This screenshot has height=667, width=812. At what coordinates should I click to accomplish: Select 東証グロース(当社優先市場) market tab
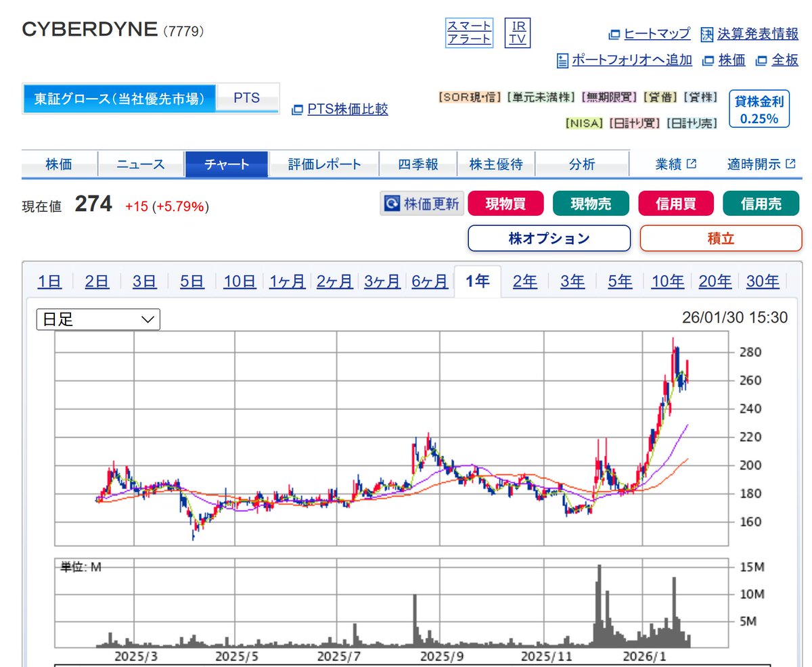pyautogui.click(x=119, y=99)
